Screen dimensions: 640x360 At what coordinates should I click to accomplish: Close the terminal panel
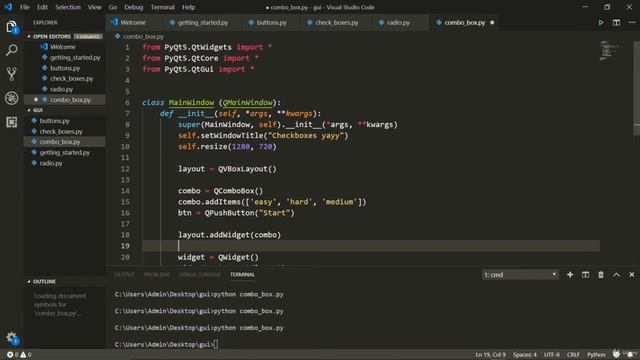click(631, 275)
